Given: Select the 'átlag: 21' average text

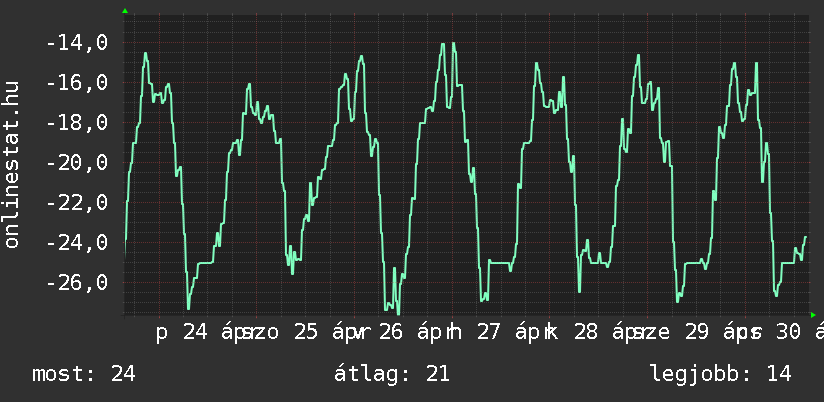Looking at the screenshot, I should pyautogui.click(x=394, y=375).
